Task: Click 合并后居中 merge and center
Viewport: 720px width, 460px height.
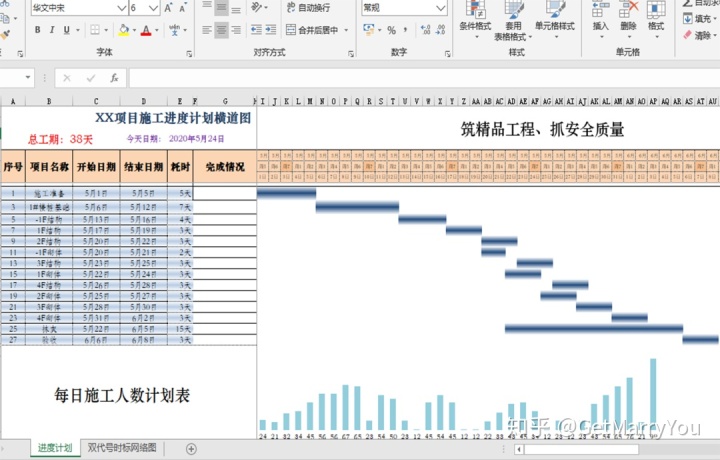Action: [x=313, y=30]
